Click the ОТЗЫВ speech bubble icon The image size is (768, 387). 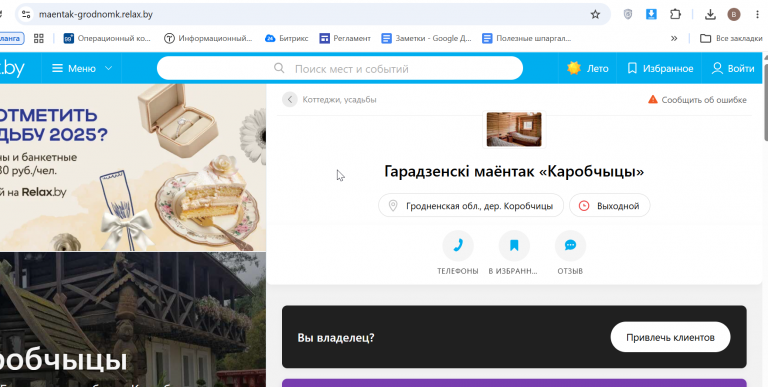click(570, 245)
